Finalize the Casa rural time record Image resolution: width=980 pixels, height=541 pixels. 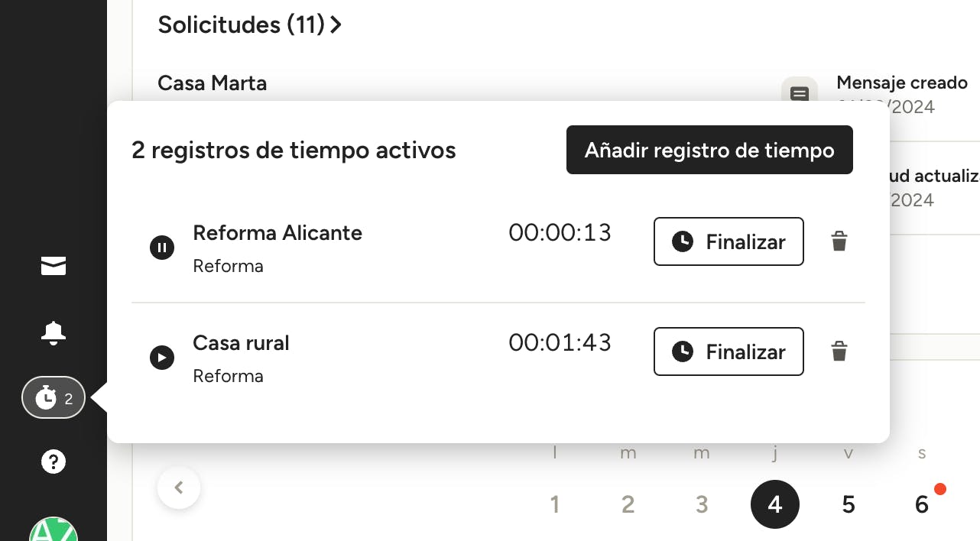pyautogui.click(x=729, y=351)
